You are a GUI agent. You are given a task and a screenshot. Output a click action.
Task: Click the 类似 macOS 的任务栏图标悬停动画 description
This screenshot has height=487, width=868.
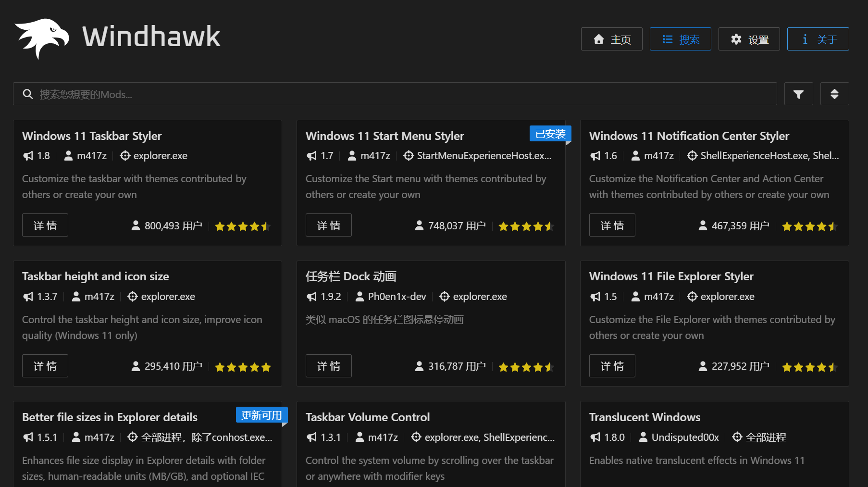click(384, 320)
